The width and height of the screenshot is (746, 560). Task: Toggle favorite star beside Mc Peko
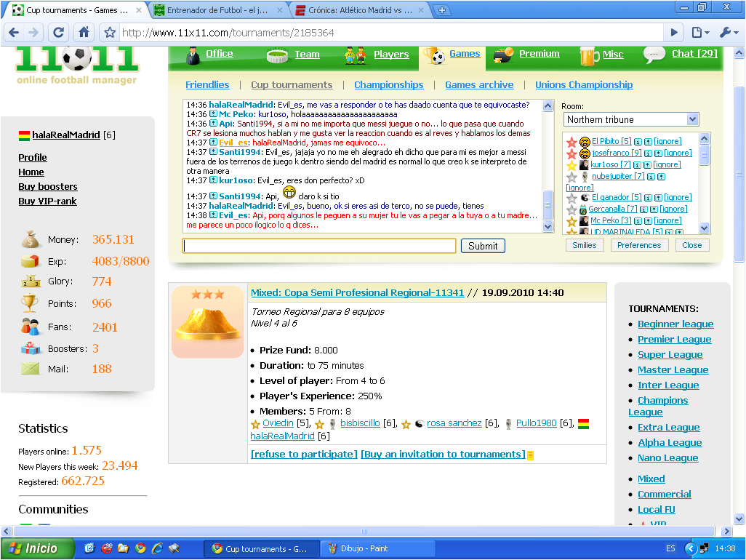571,221
